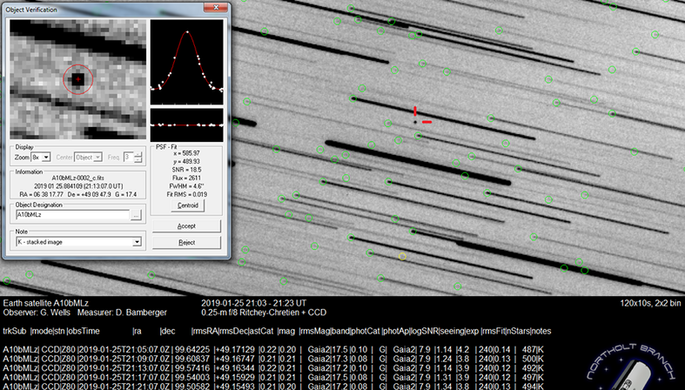Click the ellipsis button beside Object Designation
The height and width of the screenshot is (390, 685).
pyautogui.click(x=136, y=215)
